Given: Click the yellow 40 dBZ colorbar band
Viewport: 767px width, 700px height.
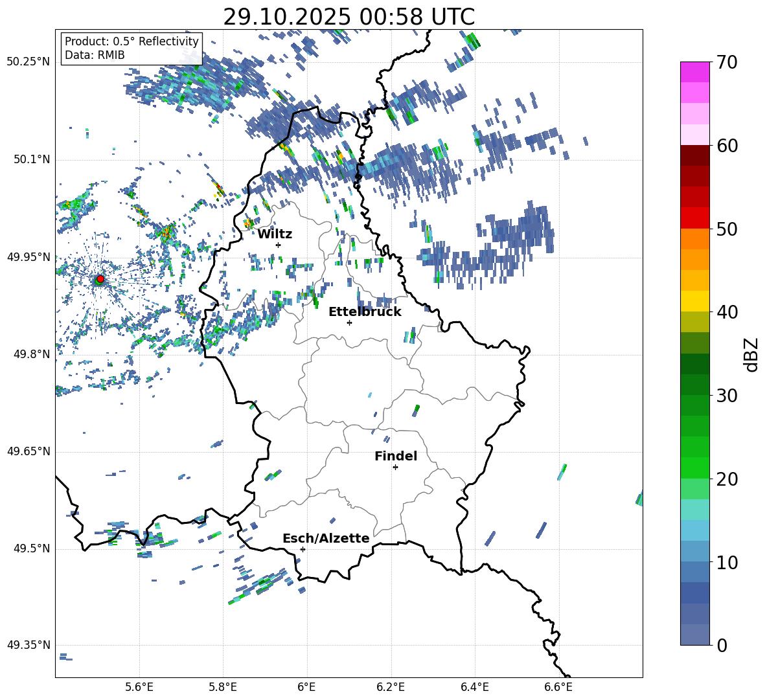Looking at the screenshot, I should pos(694,301).
